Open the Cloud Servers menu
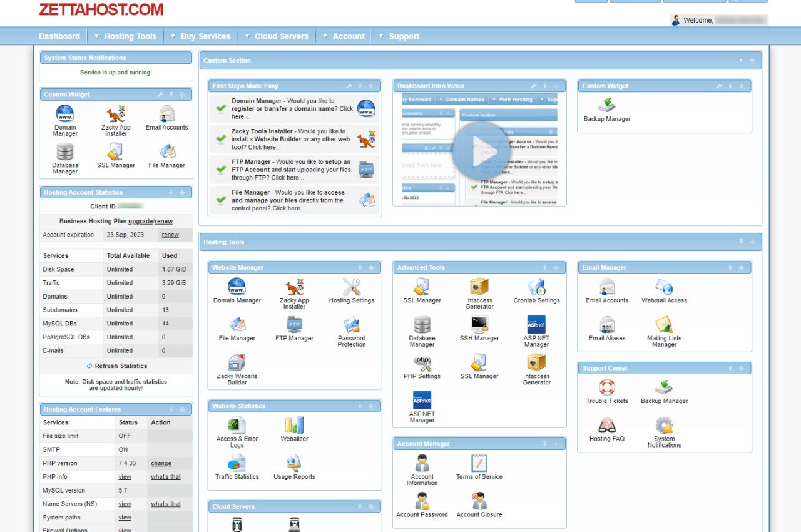 click(282, 36)
